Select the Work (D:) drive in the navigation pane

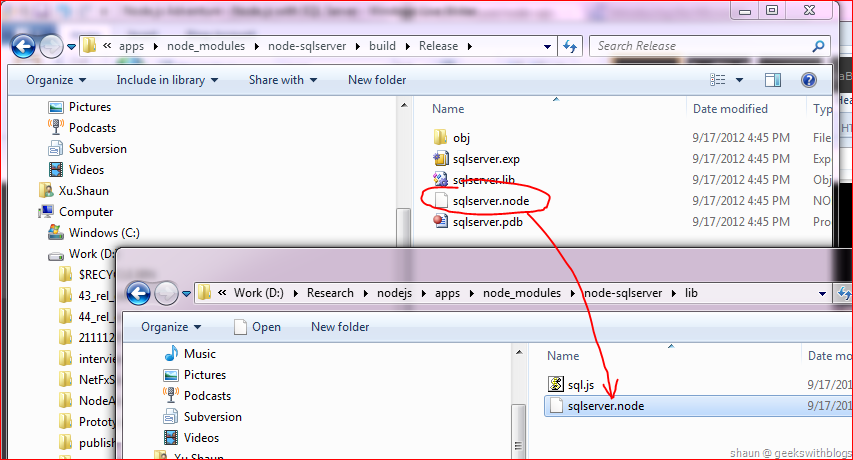coord(82,254)
